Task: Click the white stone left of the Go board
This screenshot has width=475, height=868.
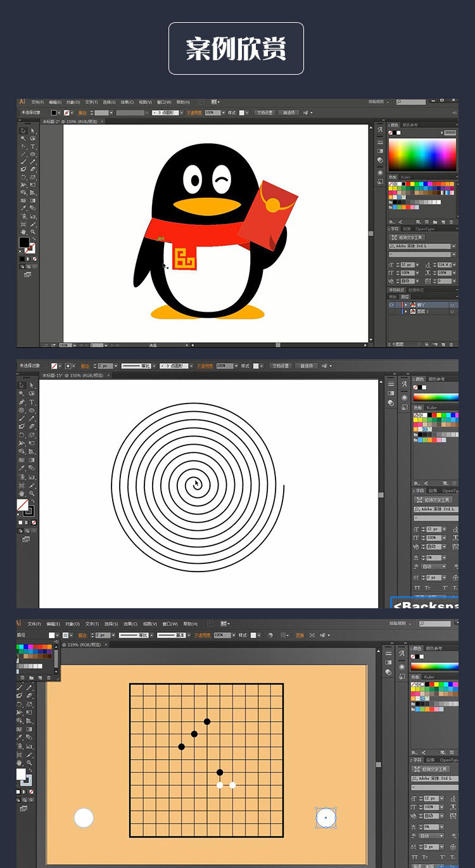Action: (x=84, y=818)
